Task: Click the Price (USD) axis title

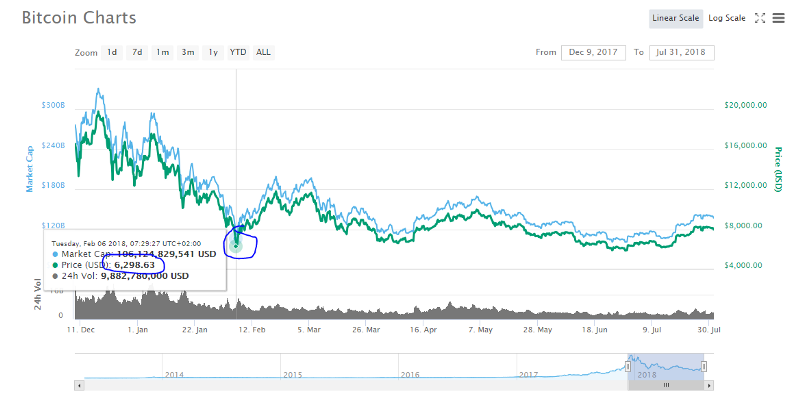Action: [x=778, y=169]
